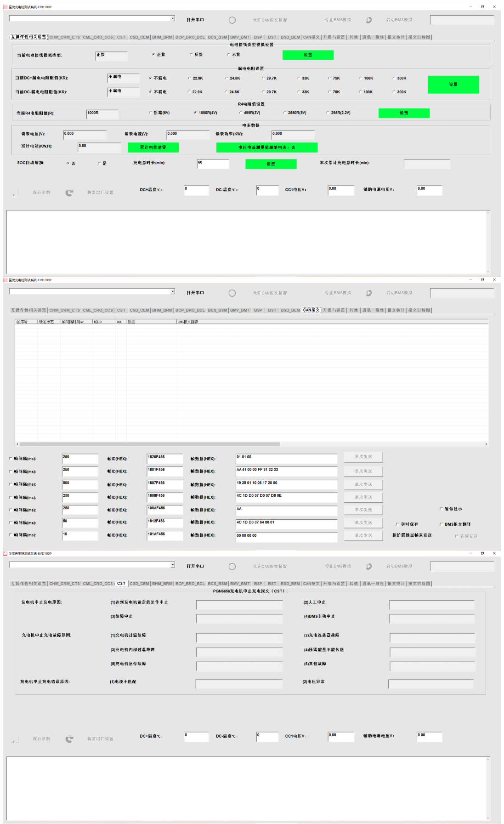
Task: Click DC+温度 input field in top window
Action: [196, 190]
